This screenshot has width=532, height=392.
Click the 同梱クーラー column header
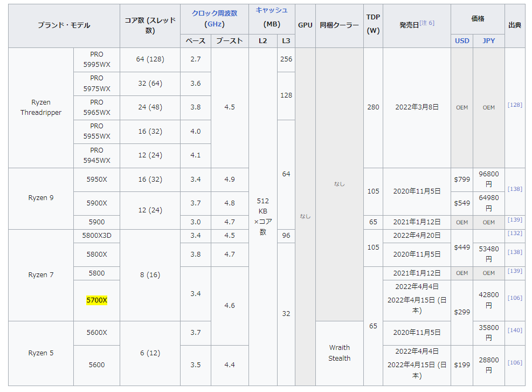pyautogui.click(x=339, y=26)
